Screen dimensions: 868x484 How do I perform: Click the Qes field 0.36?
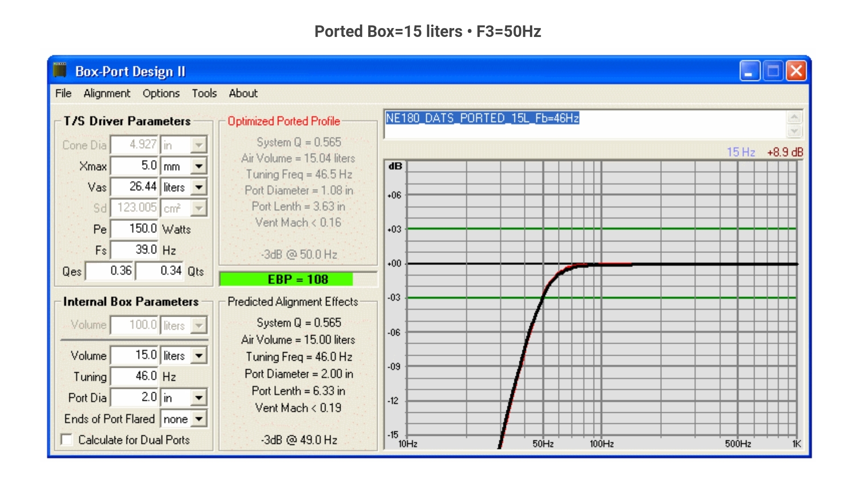click(x=110, y=271)
